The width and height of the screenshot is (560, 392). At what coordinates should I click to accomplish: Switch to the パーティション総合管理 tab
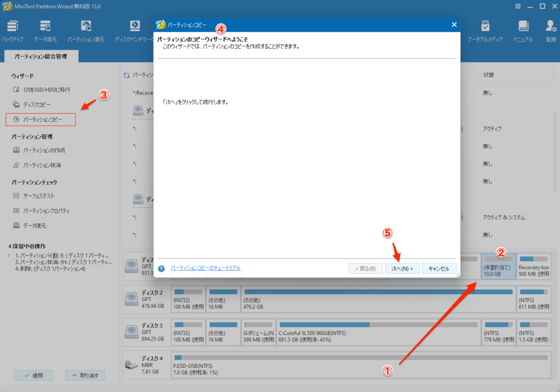[x=42, y=56]
